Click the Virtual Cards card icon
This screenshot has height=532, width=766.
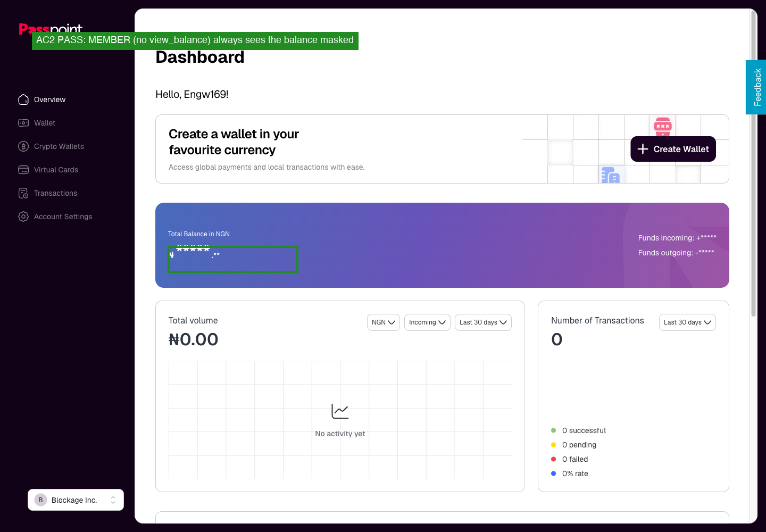click(23, 170)
